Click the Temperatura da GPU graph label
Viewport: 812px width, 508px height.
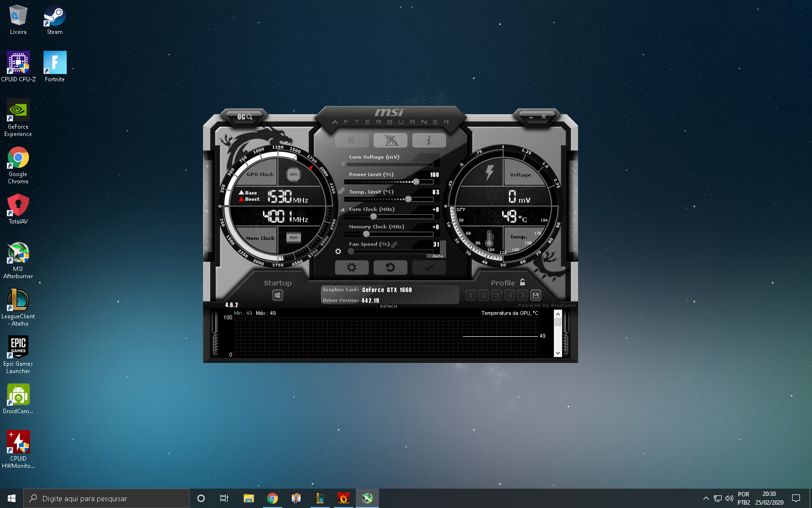tap(509, 313)
